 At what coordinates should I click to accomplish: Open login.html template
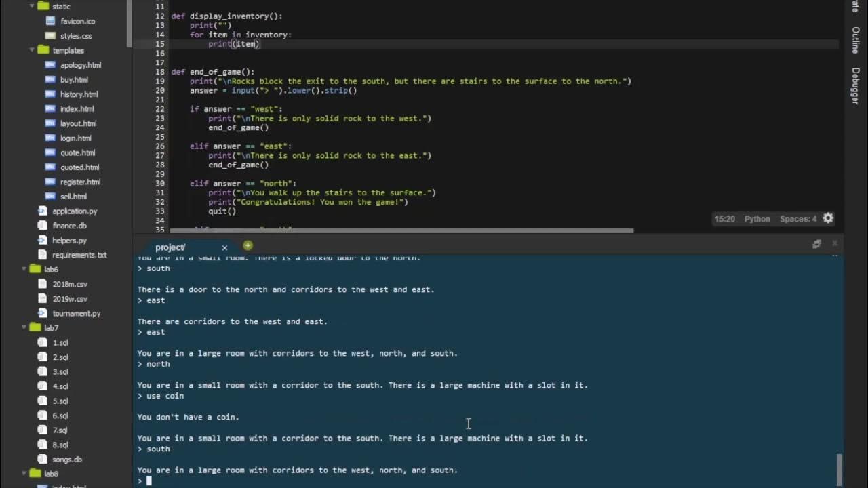(x=75, y=138)
